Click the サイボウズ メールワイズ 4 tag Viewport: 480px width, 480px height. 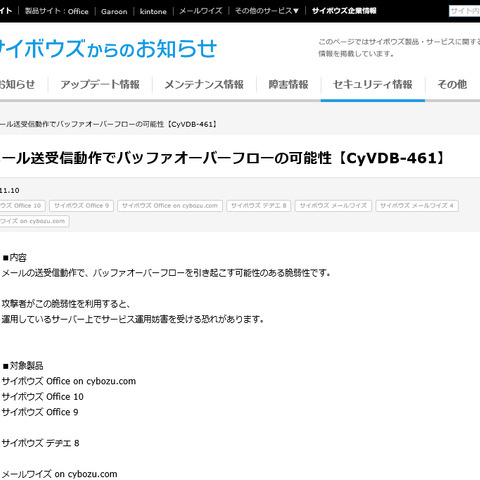click(417, 206)
